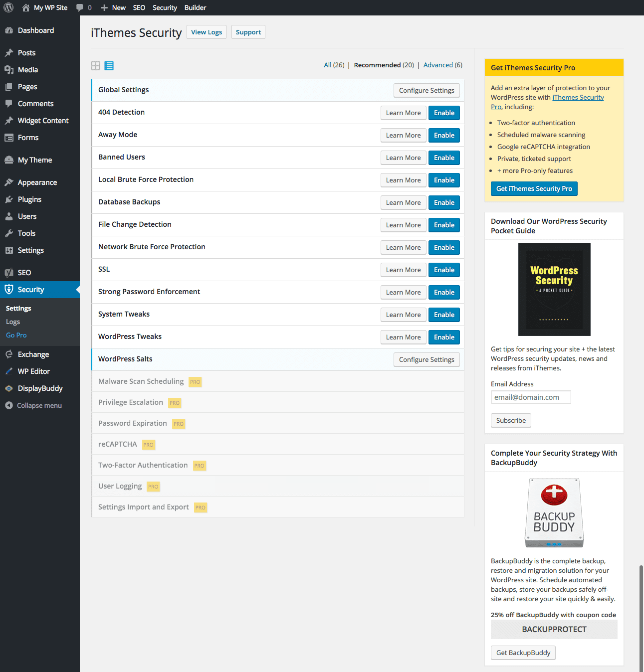The image size is (644, 672).
Task: Click the Comments bubble icon in sidebar
Action: tap(9, 104)
